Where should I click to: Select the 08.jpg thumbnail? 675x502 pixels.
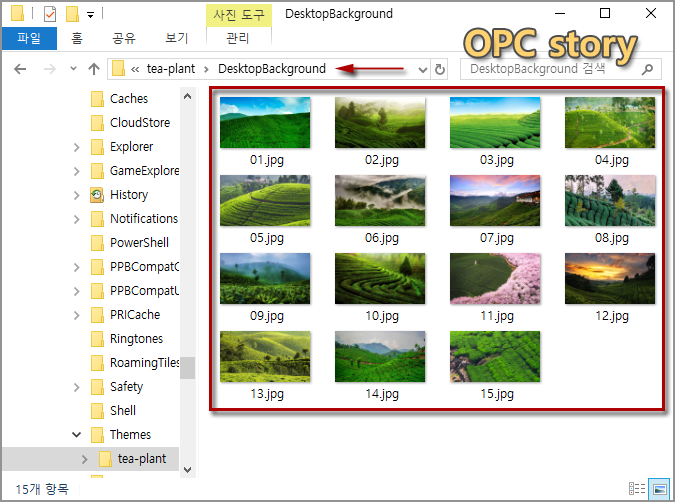click(x=610, y=201)
